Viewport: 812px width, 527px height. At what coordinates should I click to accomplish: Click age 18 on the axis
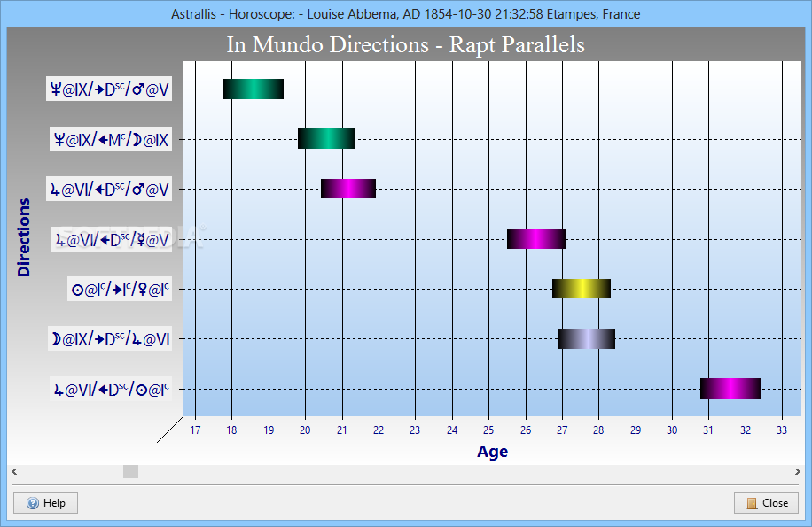pyautogui.click(x=231, y=430)
